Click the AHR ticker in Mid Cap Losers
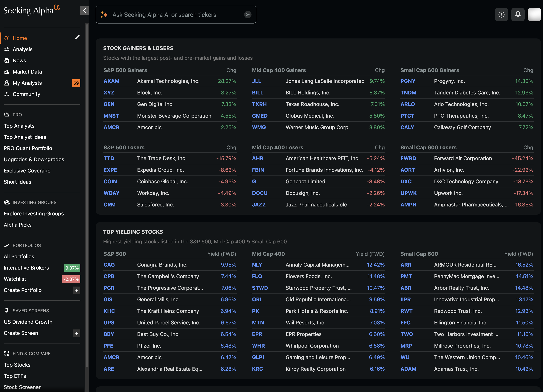 [257, 158]
